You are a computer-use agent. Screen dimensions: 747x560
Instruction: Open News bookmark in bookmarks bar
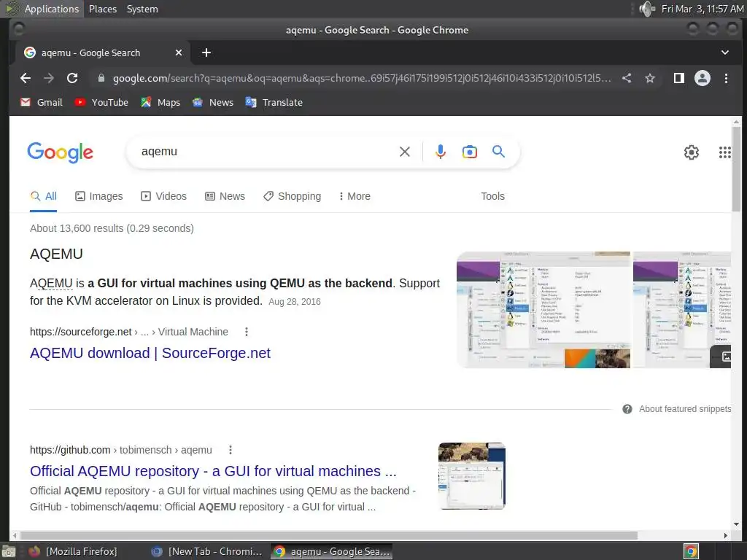[212, 102]
